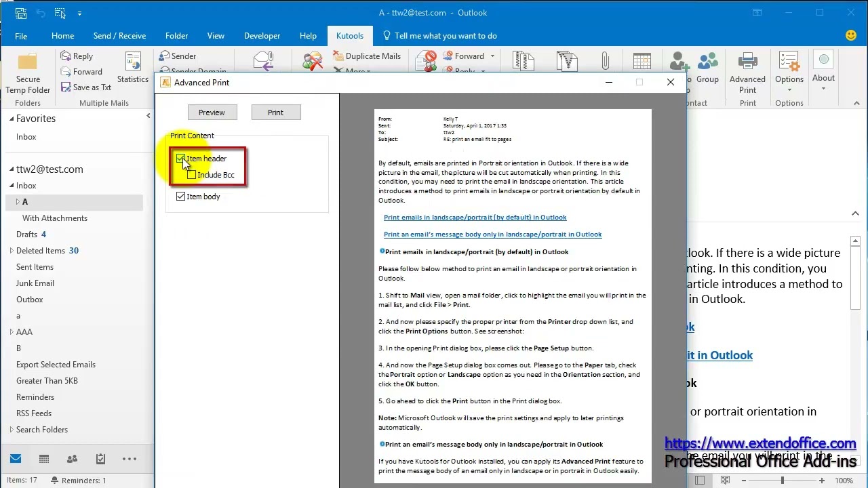
Task: Open the auto Forward dropdown arrow
Action: point(492,56)
